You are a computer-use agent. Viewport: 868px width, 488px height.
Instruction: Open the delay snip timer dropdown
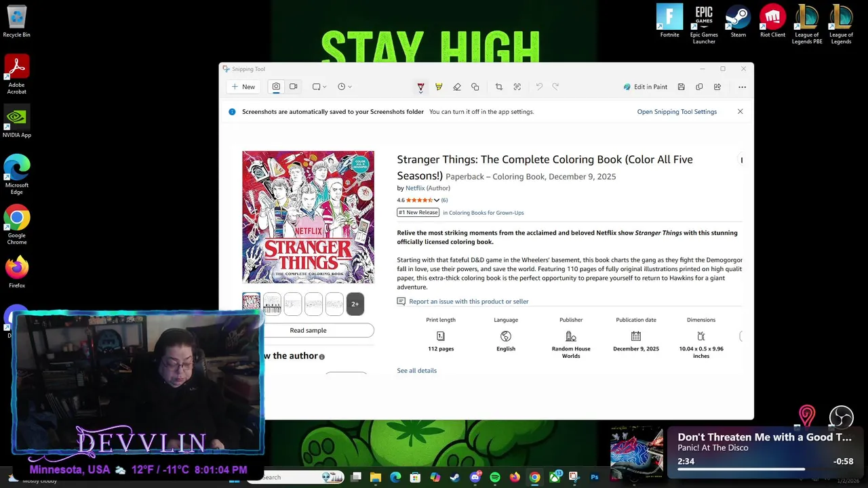point(344,87)
